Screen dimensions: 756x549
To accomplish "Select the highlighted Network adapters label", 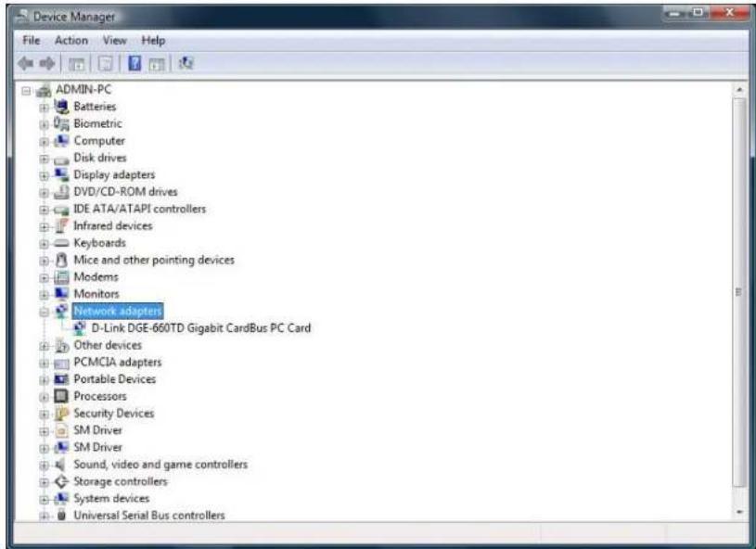I will coord(118,312).
